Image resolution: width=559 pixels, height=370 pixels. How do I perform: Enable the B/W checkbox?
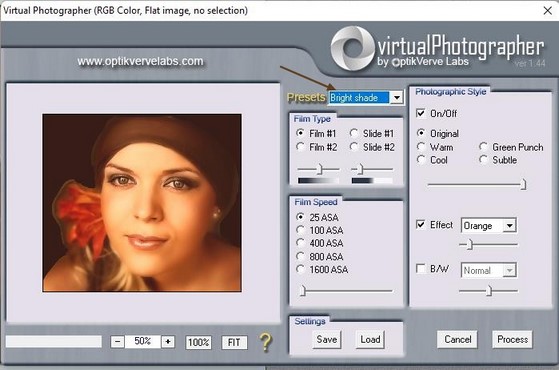(421, 268)
